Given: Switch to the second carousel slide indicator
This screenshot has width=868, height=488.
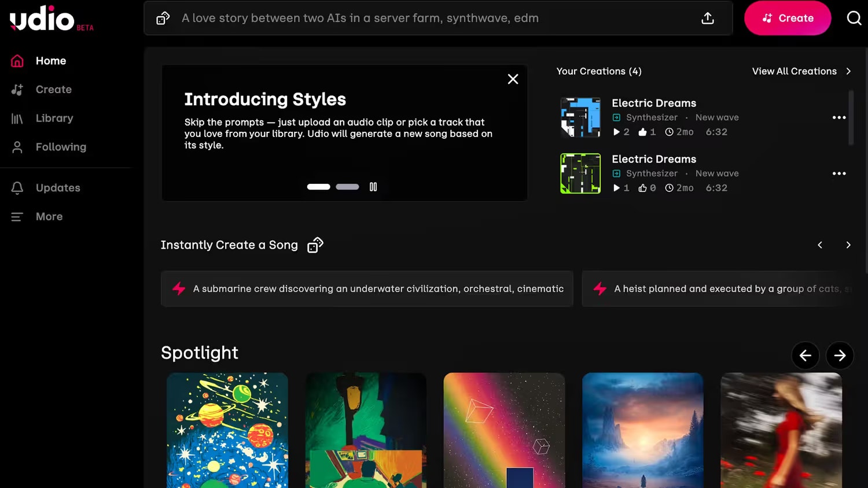Looking at the screenshot, I should click(347, 187).
